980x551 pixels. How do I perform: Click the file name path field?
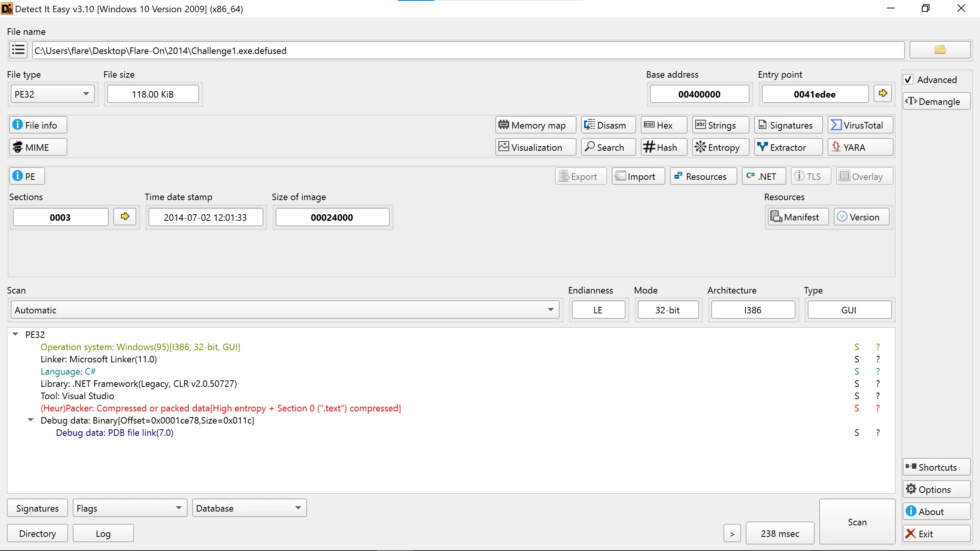[467, 51]
